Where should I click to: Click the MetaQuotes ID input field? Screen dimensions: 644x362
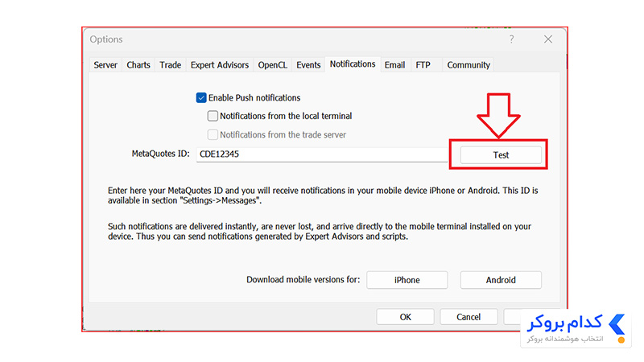pos(322,154)
